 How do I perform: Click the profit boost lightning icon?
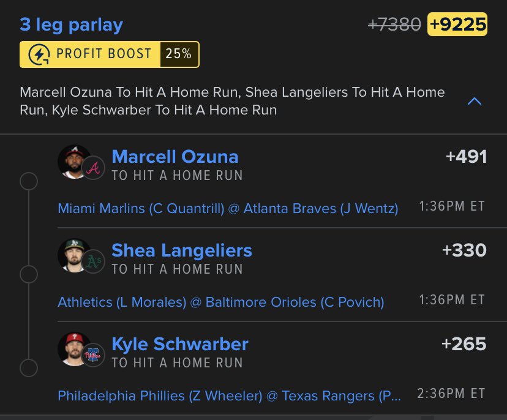39,54
